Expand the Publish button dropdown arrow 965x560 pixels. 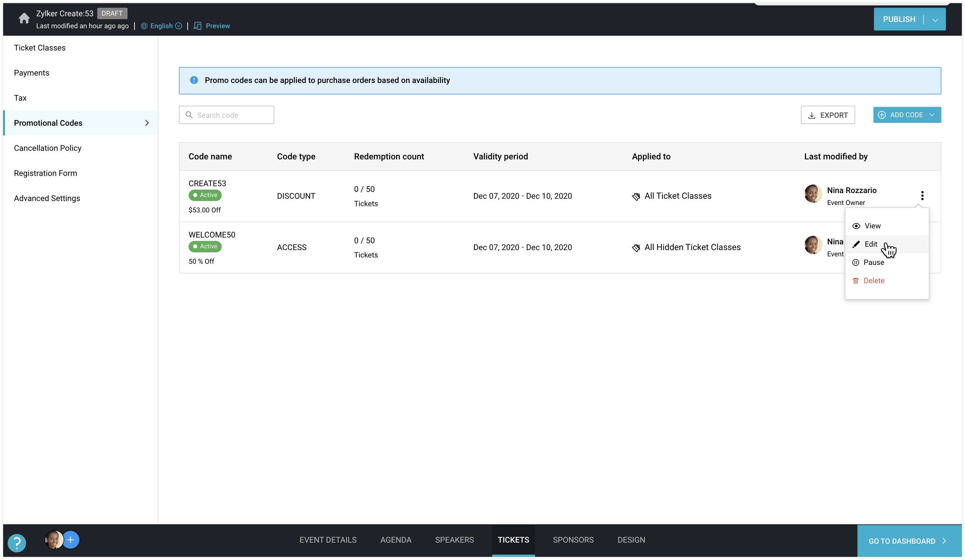coord(935,19)
